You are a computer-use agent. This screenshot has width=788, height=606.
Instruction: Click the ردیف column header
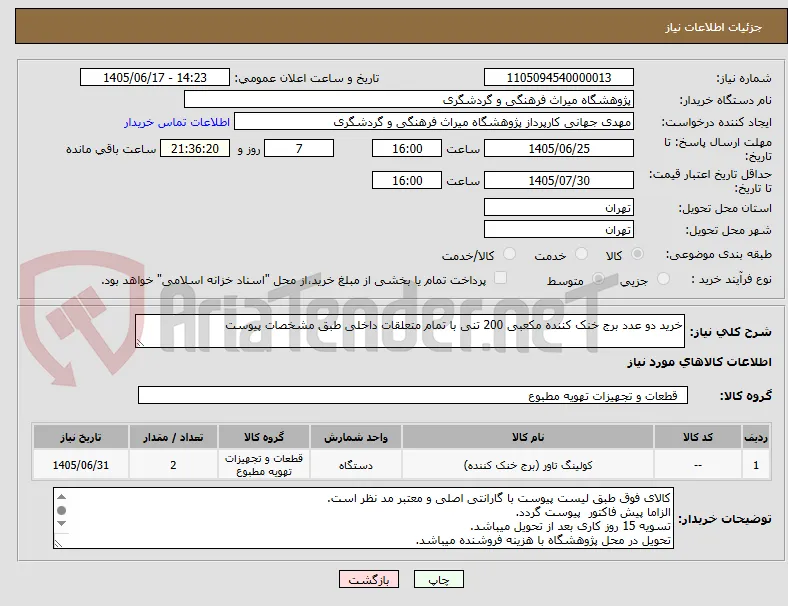coord(756,437)
